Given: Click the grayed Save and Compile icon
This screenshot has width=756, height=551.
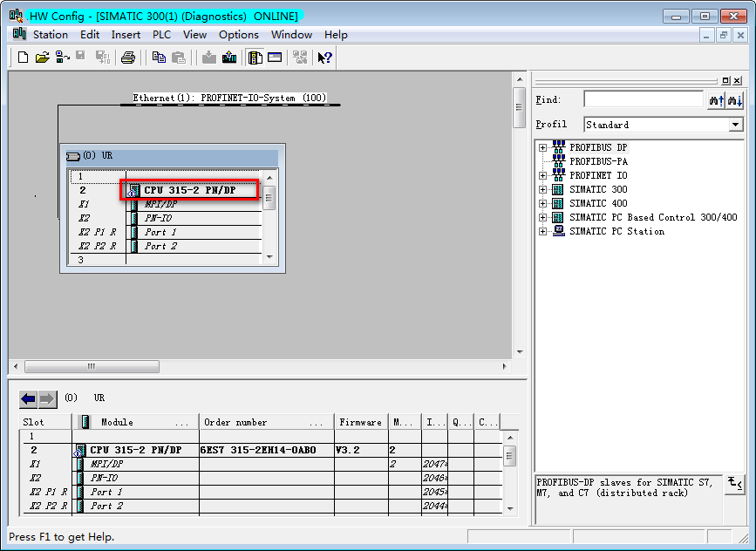Looking at the screenshot, I should [102, 58].
